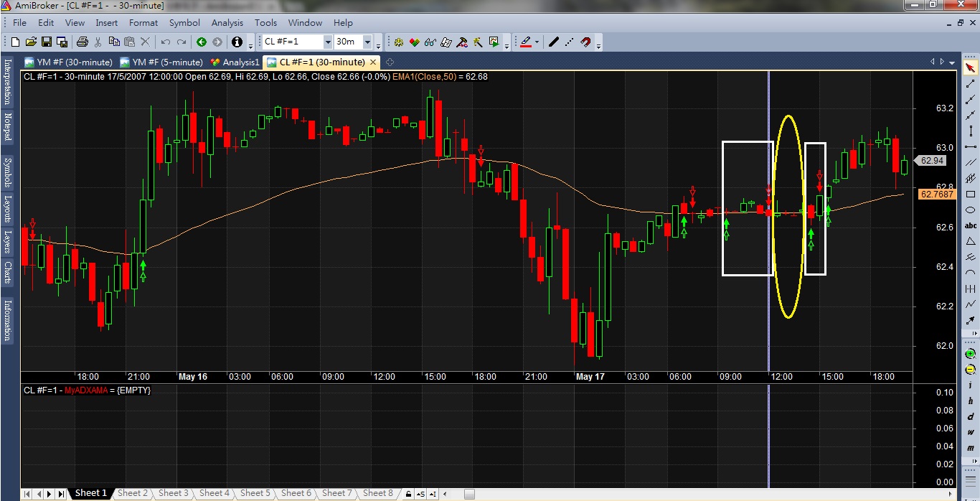
Task: Click the Redo arrow icon
Action: [x=181, y=42]
